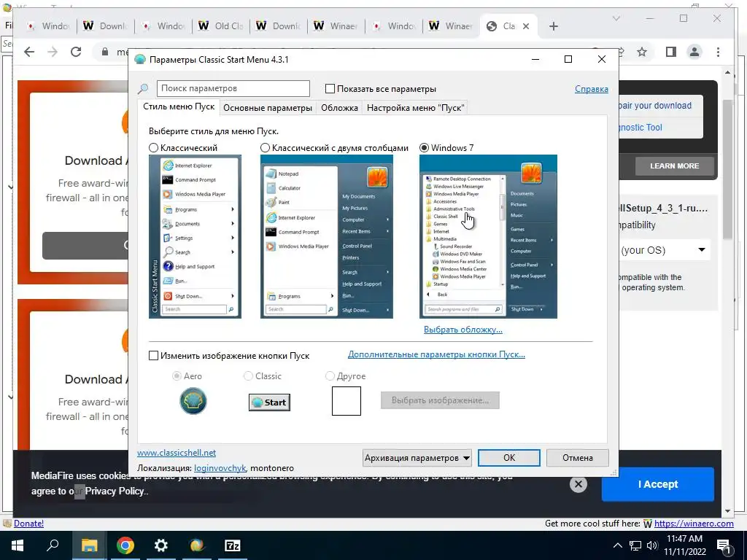Switch to Настройка меню "Пуск" tab
Screen dimensions: 747x560
click(x=415, y=108)
